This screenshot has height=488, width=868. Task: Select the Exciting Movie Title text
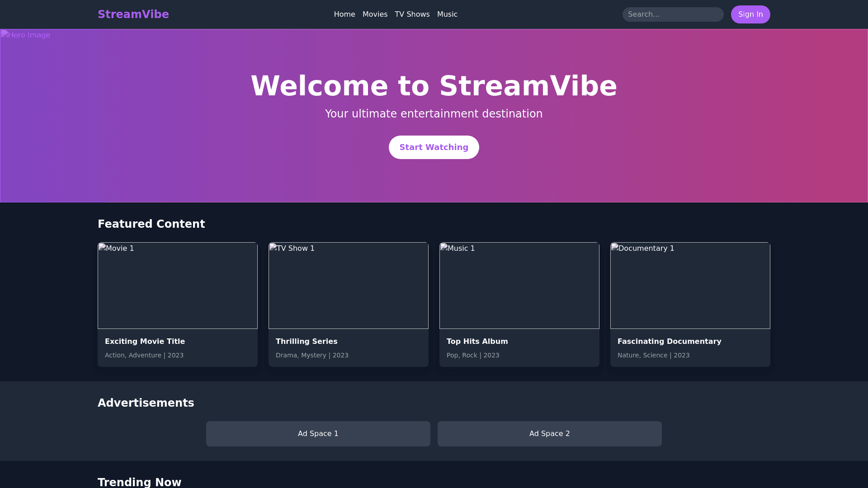click(x=145, y=342)
